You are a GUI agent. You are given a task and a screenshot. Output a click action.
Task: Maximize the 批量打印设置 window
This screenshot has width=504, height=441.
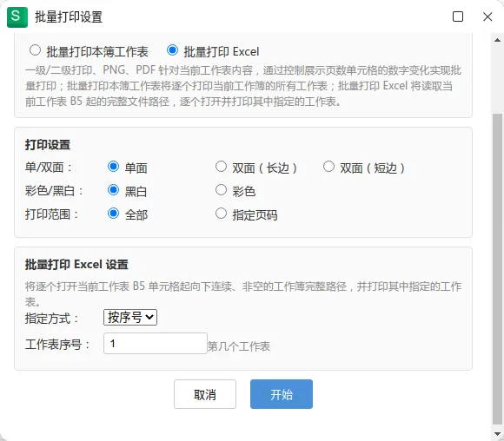[458, 16]
